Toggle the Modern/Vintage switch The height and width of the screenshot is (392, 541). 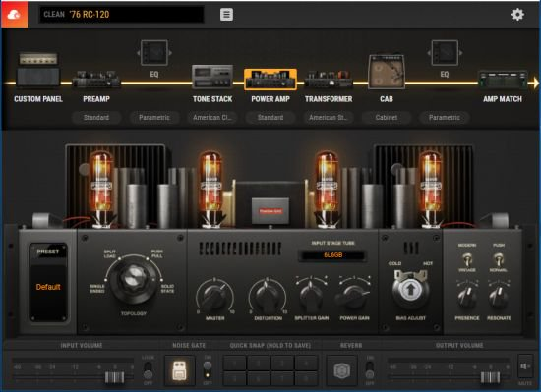[x=467, y=258]
